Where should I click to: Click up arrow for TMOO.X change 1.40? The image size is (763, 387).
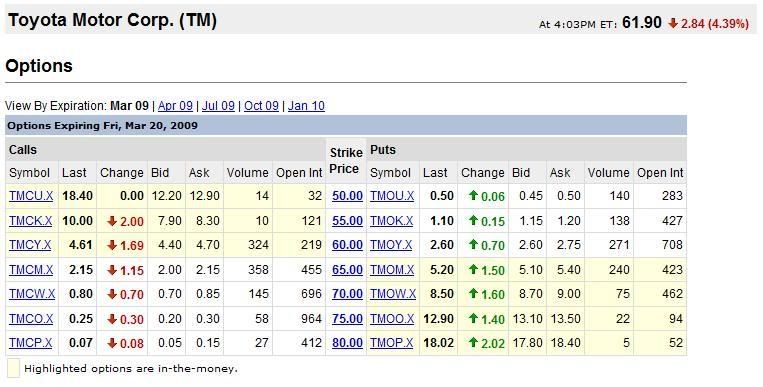tap(473, 318)
